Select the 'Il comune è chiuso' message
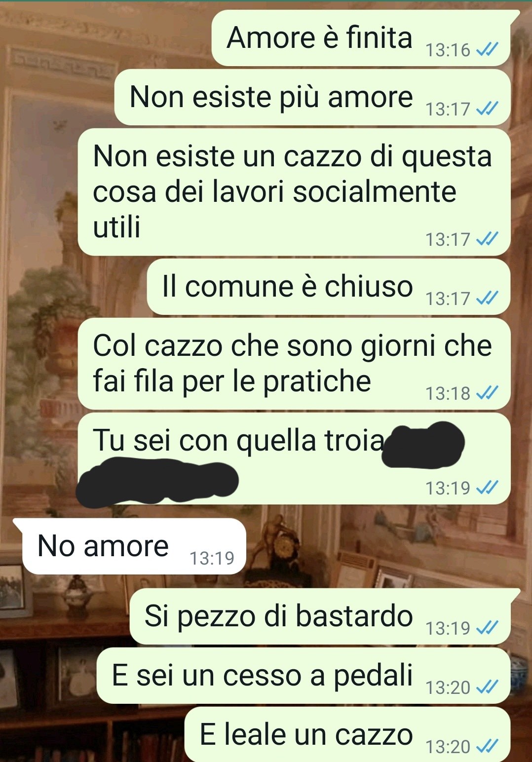This screenshot has width=532, height=762. [x=329, y=287]
